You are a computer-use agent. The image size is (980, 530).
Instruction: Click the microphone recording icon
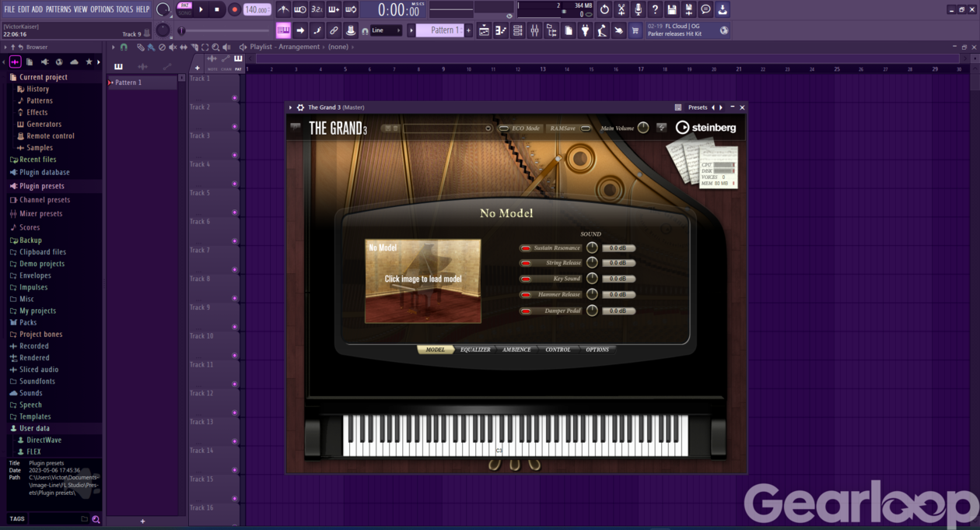(639, 9)
